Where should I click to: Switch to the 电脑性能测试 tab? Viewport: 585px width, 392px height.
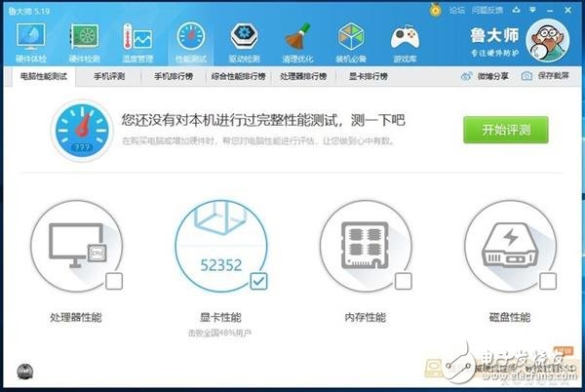[x=44, y=76]
